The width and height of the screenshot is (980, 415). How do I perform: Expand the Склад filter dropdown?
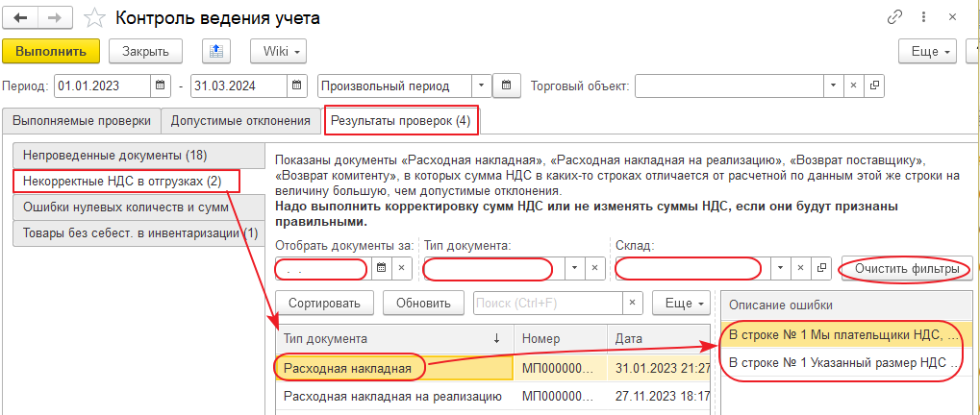781,269
